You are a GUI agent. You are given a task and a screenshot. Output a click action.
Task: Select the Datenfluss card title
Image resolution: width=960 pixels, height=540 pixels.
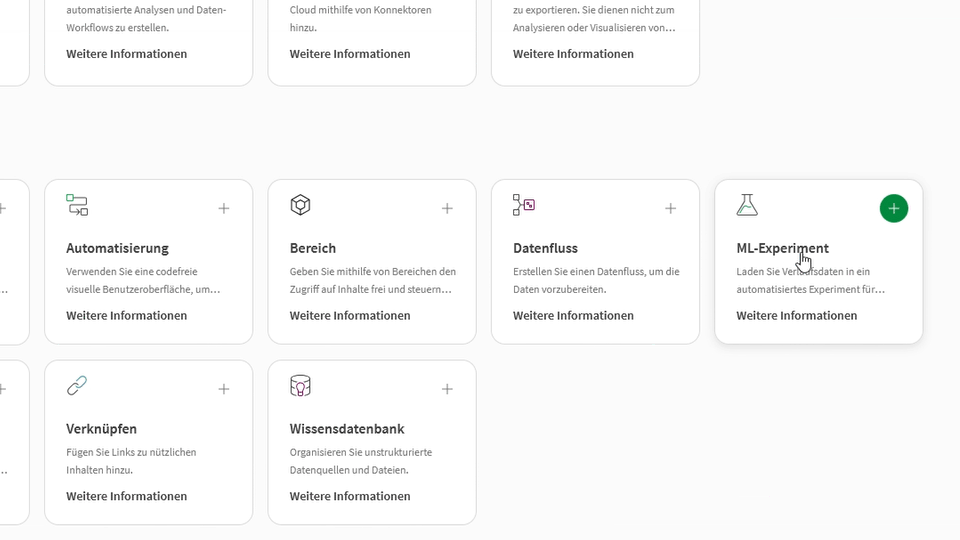(x=545, y=248)
